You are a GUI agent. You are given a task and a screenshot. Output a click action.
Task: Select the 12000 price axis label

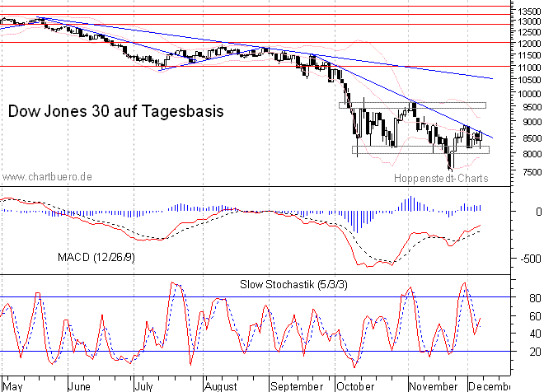529,44
